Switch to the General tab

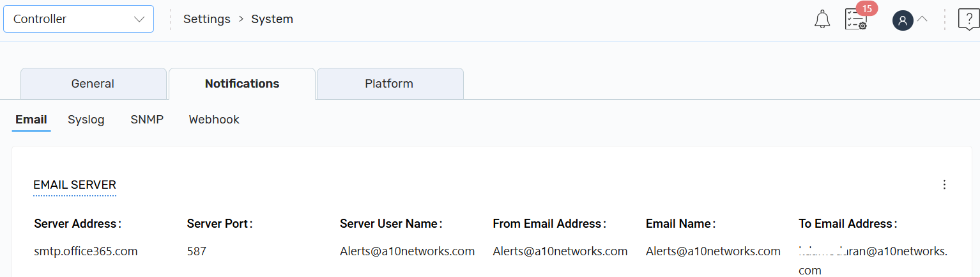pos(93,84)
